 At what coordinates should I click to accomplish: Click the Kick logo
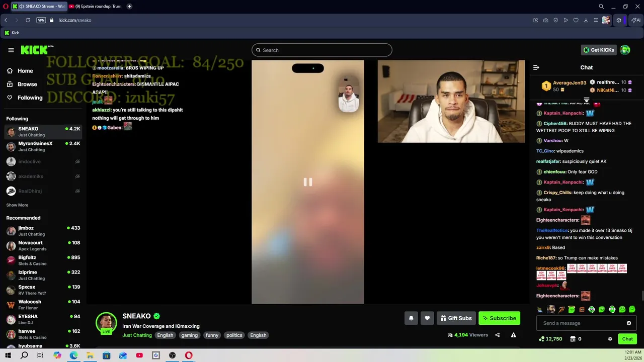37,50
